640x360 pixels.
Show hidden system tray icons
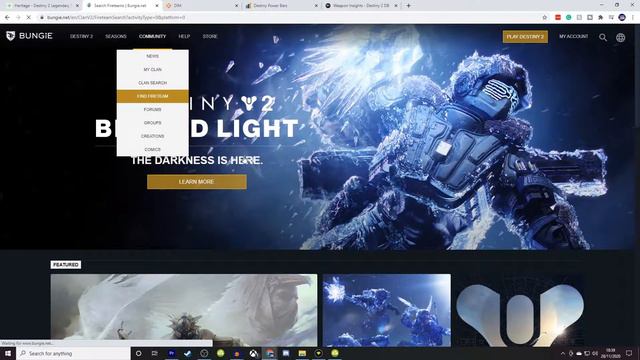click(563, 353)
